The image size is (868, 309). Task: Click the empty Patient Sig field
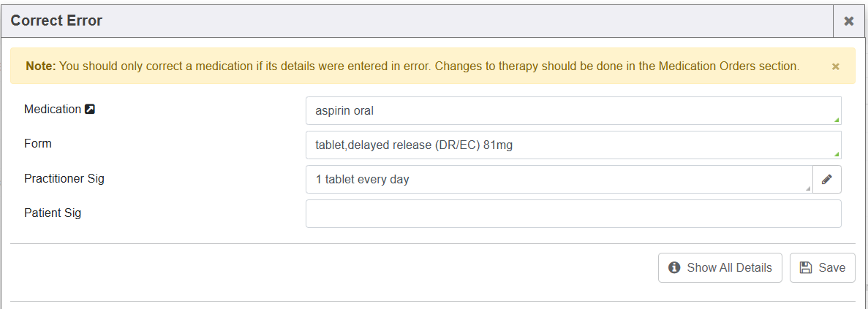(x=573, y=213)
